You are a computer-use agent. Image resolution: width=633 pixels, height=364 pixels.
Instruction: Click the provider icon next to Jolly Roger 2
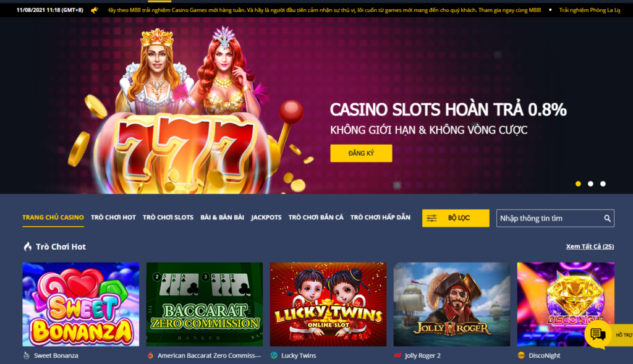[397, 355]
